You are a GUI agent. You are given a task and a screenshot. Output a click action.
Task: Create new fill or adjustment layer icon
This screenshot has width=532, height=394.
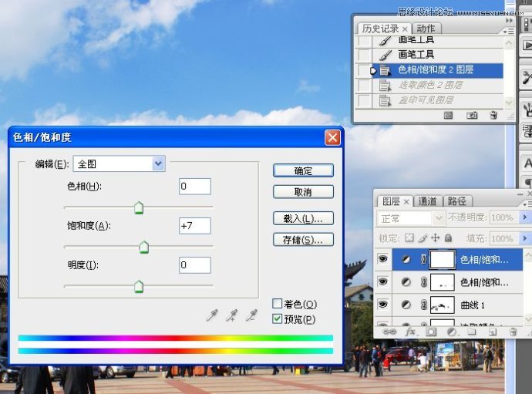(452, 332)
